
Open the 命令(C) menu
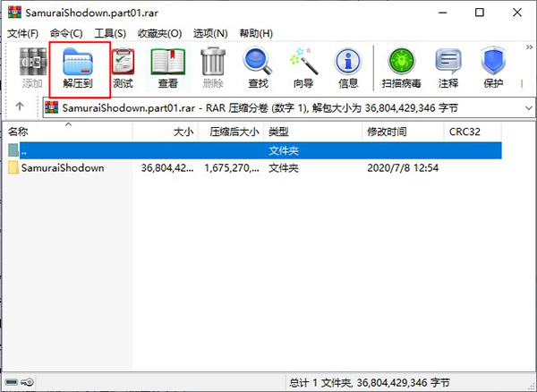pyautogui.click(x=66, y=33)
